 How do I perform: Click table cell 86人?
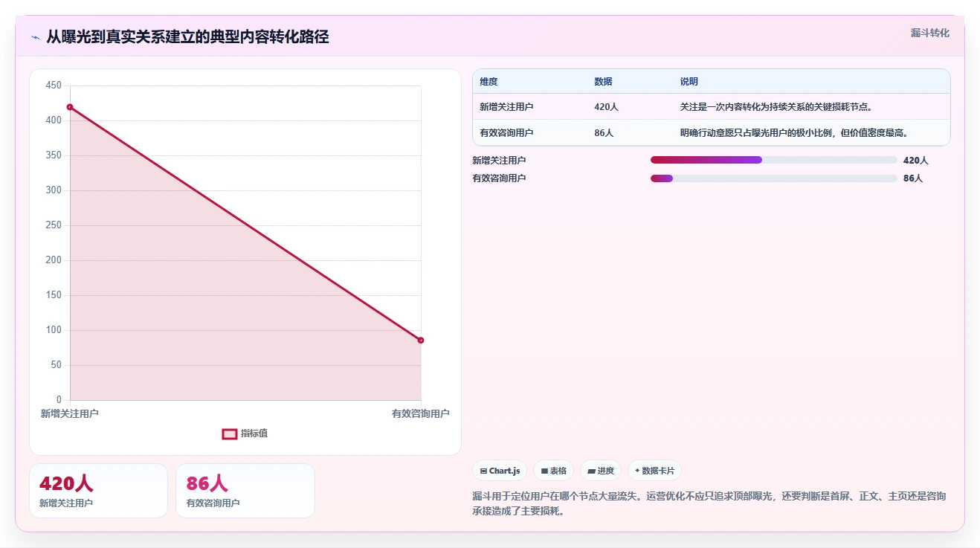(x=604, y=133)
